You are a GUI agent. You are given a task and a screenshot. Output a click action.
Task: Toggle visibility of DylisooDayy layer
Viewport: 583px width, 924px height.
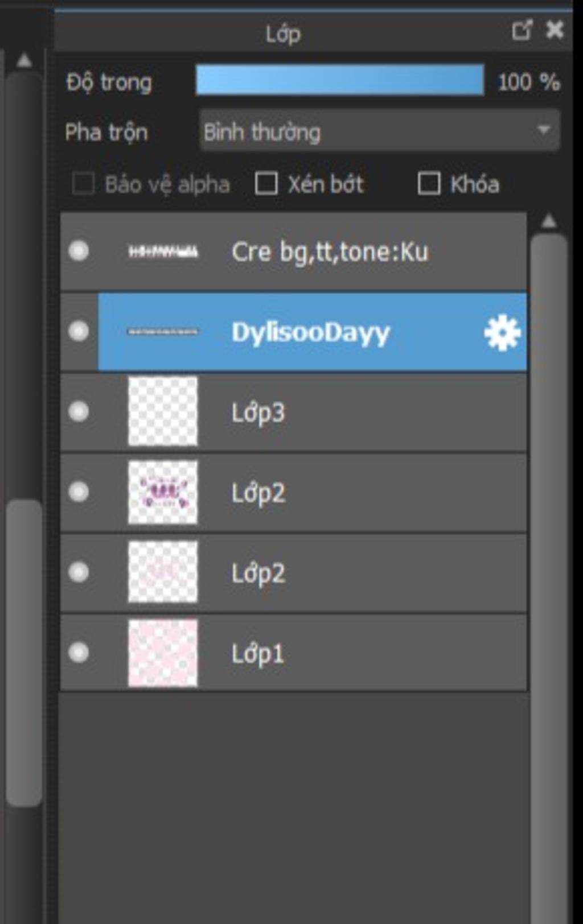(x=79, y=331)
